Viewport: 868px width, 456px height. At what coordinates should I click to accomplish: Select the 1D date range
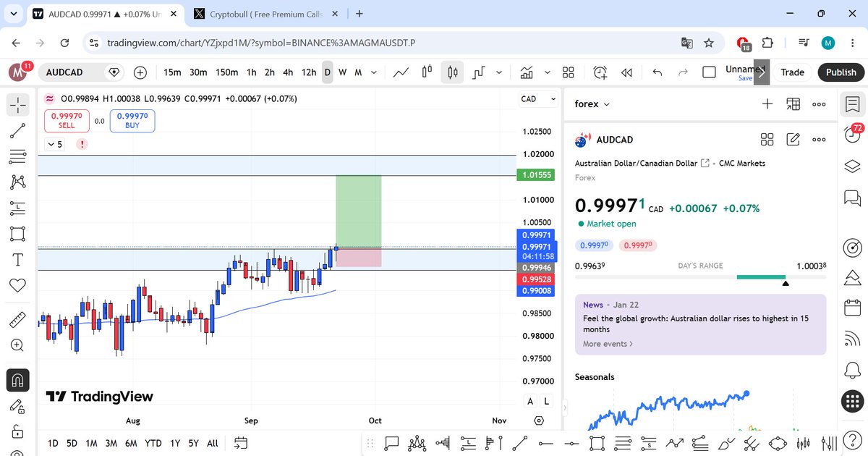(53, 443)
